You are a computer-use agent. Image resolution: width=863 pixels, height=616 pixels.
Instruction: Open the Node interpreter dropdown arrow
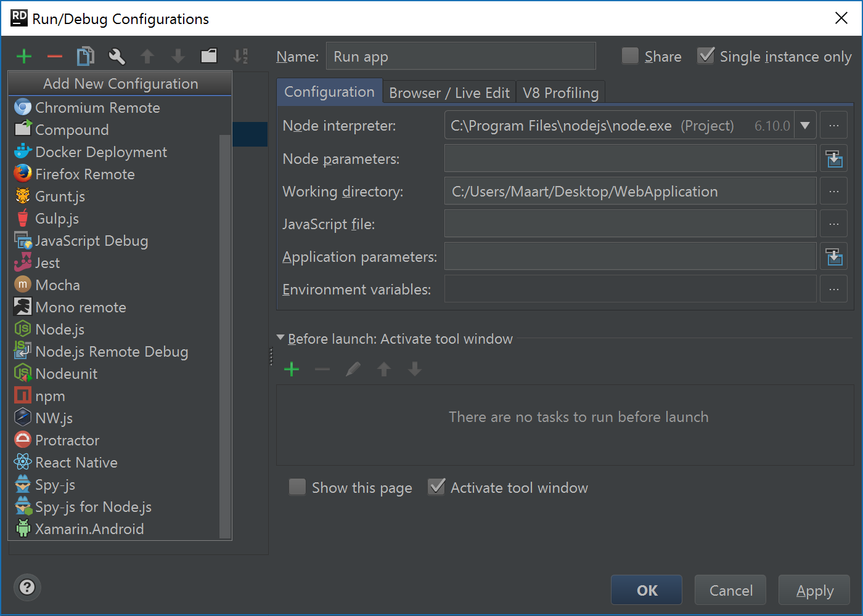(x=805, y=126)
